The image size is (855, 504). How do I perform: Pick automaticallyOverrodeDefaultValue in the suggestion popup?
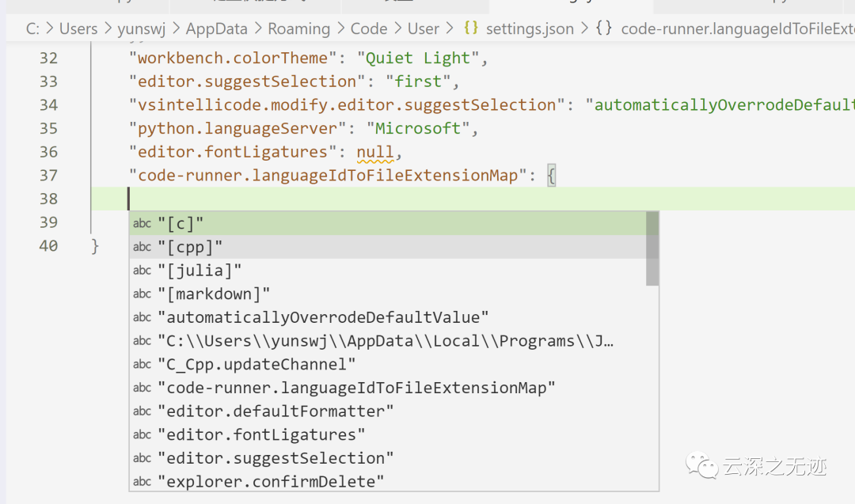(323, 317)
